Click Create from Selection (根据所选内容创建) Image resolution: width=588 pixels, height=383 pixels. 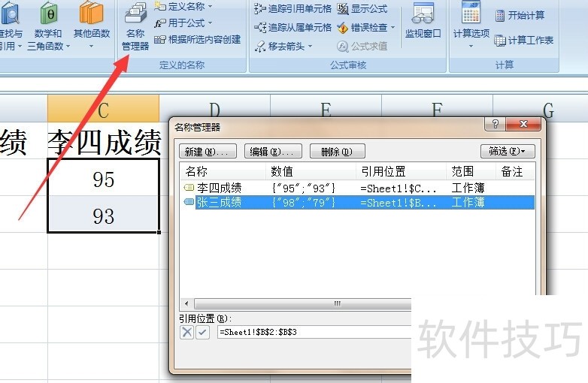coord(197,39)
